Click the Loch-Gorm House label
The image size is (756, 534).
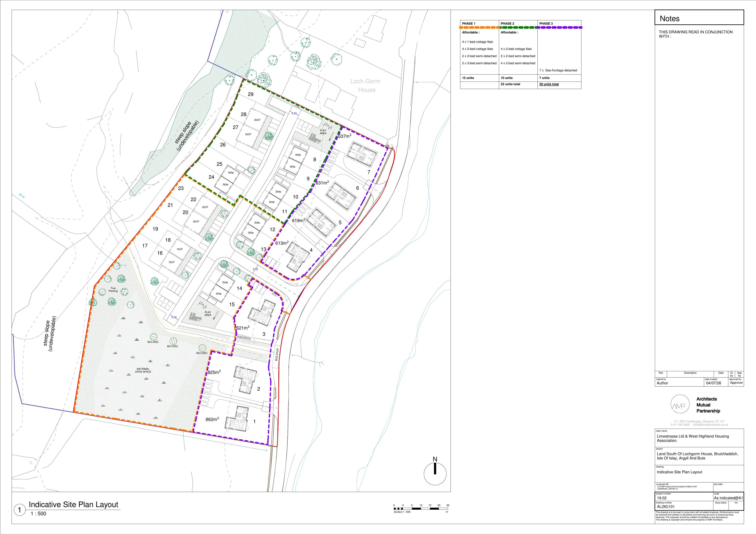365,85
